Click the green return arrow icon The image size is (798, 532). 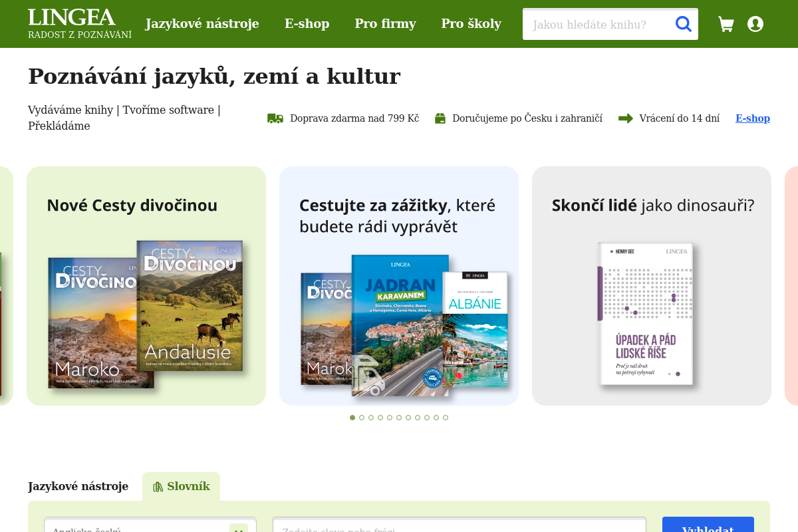point(626,118)
